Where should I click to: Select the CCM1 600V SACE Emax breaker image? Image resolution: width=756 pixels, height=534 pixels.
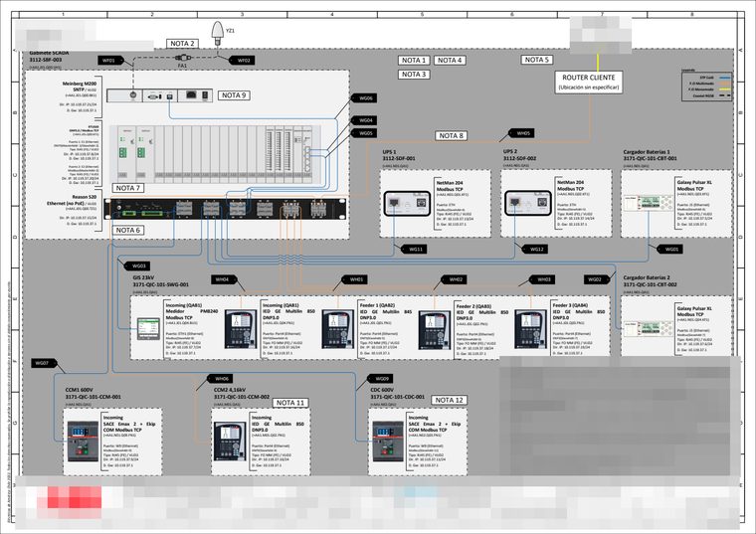pos(83,441)
